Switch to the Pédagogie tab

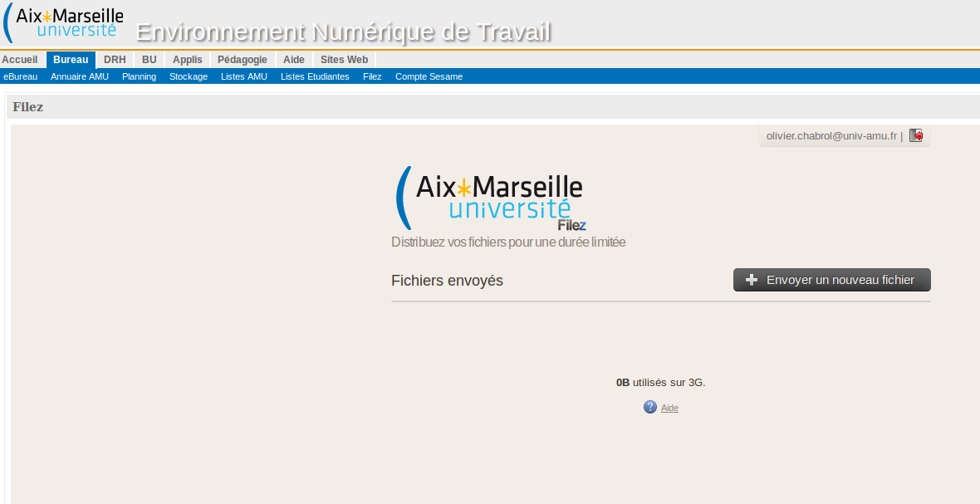(x=243, y=60)
